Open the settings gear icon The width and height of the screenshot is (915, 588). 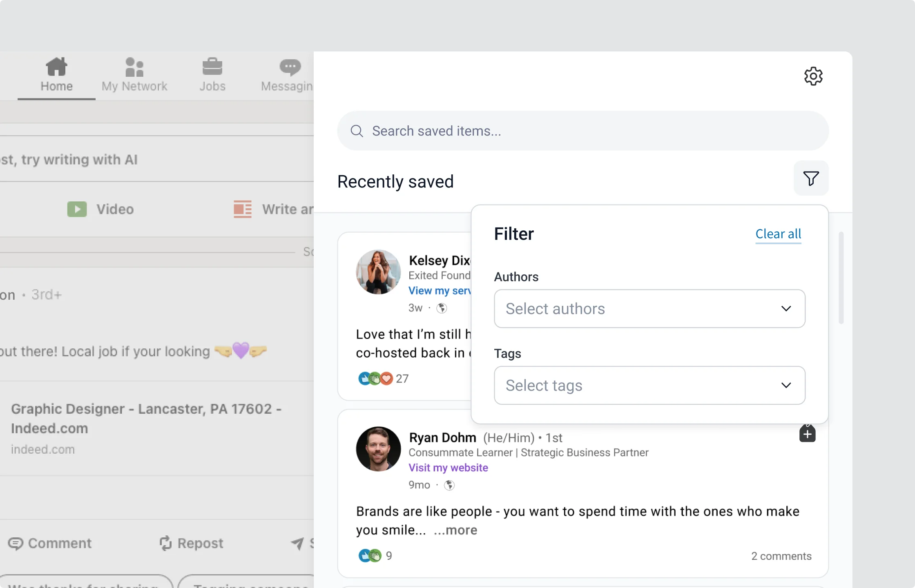click(x=813, y=76)
